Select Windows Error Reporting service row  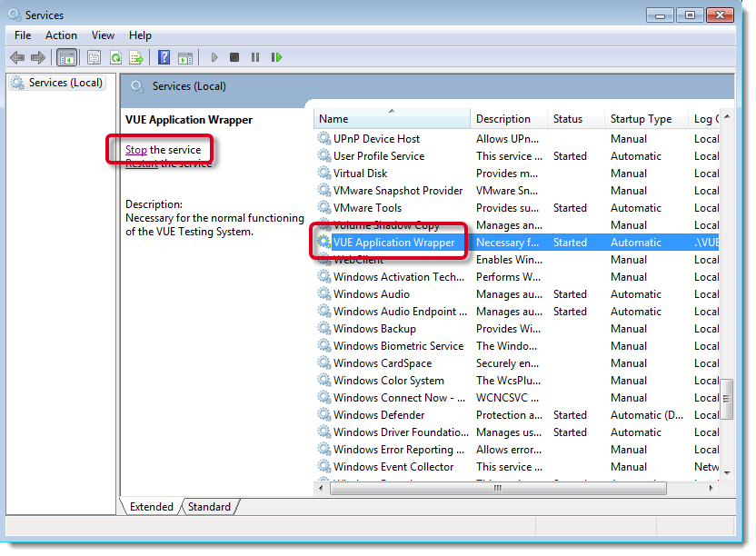pyautogui.click(x=517, y=450)
